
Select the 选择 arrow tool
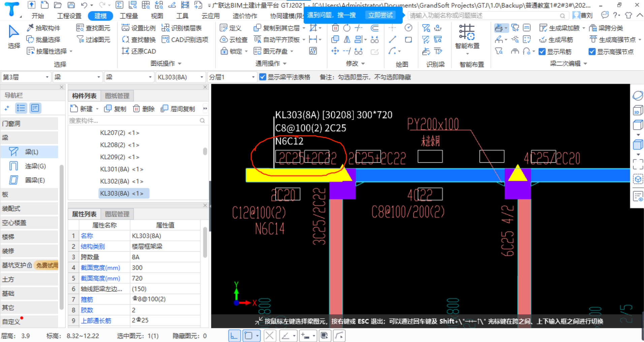(x=13, y=36)
